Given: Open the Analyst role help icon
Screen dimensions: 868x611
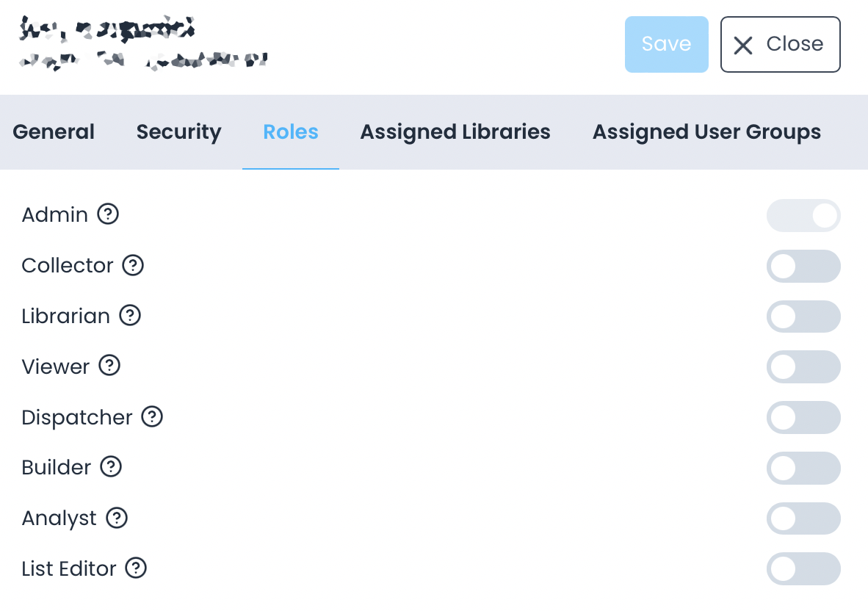Looking at the screenshot, I should pos(117,518).
